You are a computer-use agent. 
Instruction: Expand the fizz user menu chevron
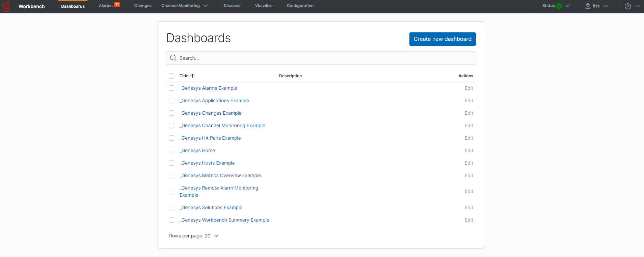tap(606, 6)
